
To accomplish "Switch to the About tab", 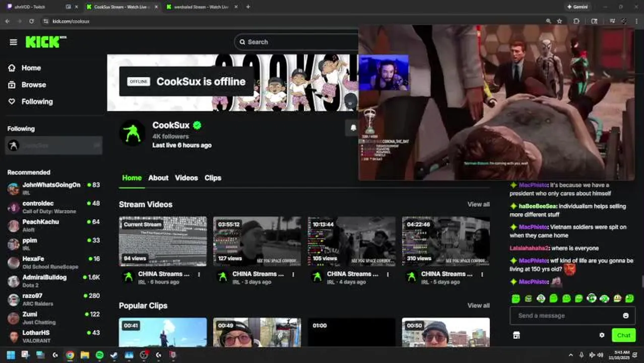I will point(158,178).
